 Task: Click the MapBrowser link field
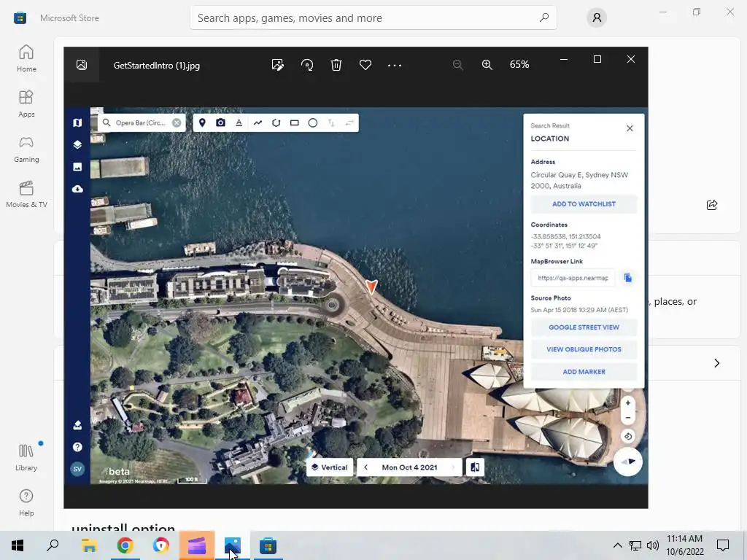(x=573, y=278)
